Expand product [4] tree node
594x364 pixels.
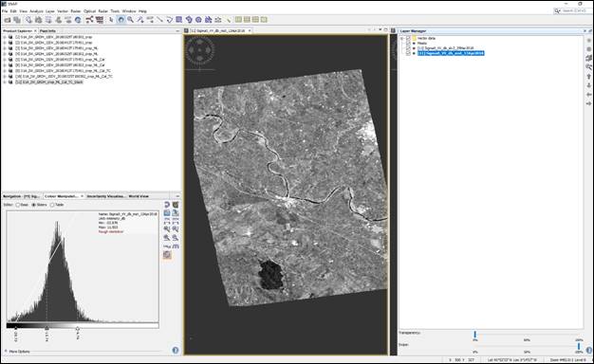pyautogui.click(x=5, y=54)
